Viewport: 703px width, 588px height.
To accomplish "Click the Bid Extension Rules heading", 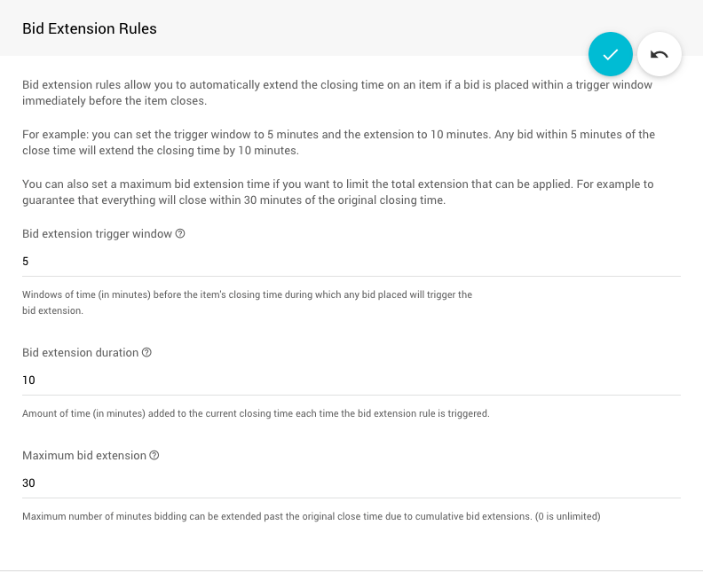I will pos(89,28).
